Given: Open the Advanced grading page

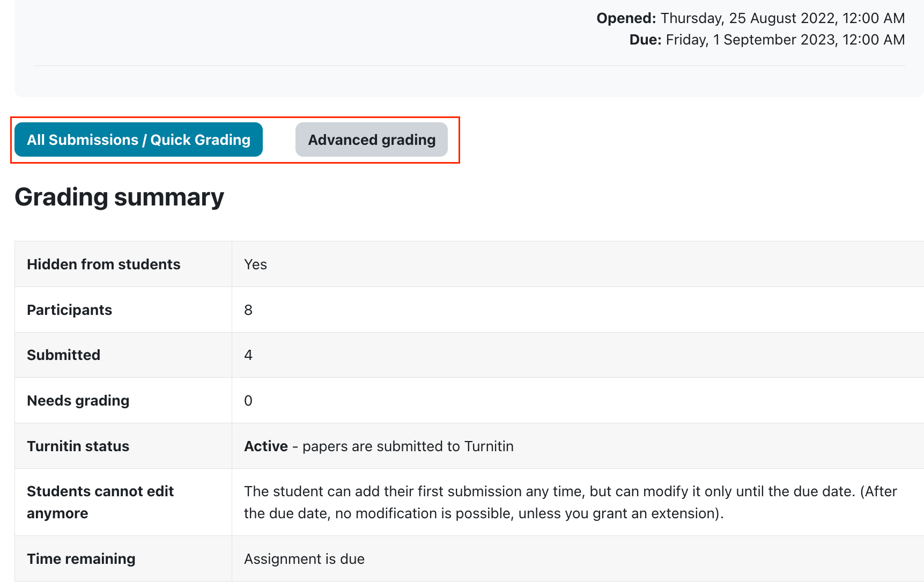Looking at the screenshot, I should click(x=371, y=140).
